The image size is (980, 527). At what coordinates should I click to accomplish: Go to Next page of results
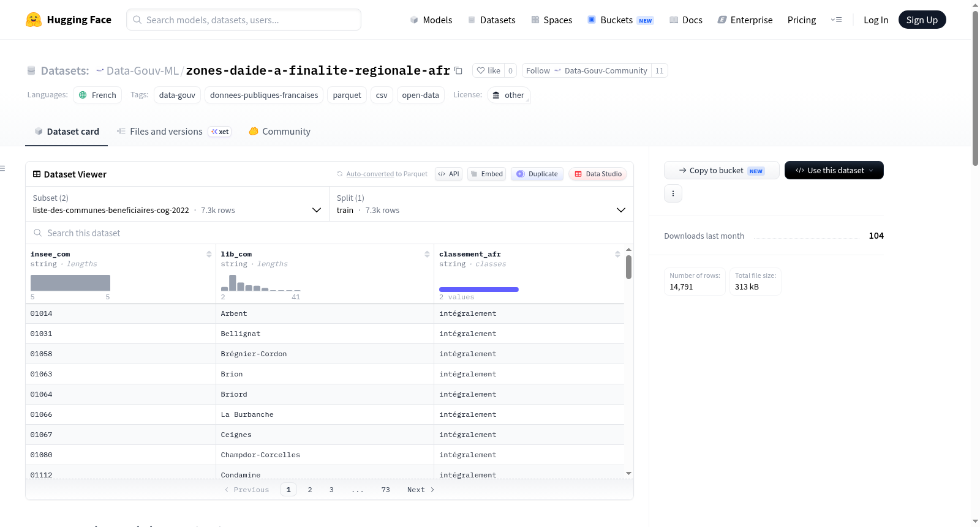click(x=421, y=490)
